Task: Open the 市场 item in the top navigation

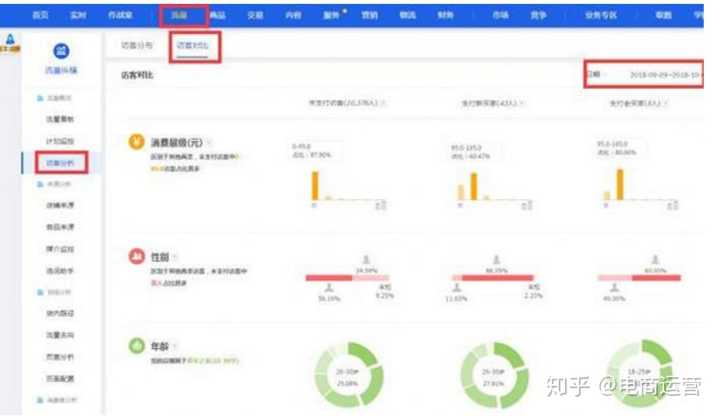Action: click(x=501, y=15)
